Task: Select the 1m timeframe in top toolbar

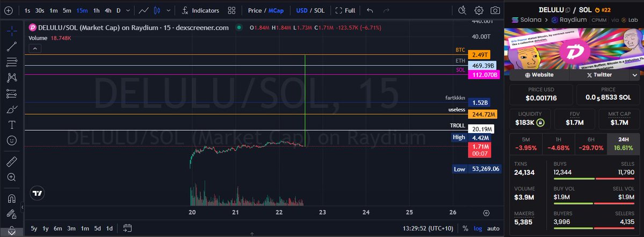Action: tap(53, 10)
